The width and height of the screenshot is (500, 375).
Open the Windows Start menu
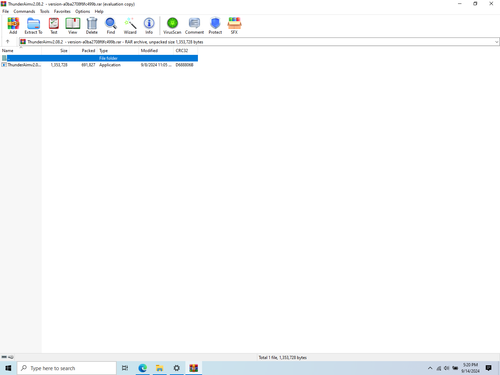click(8, 368)
